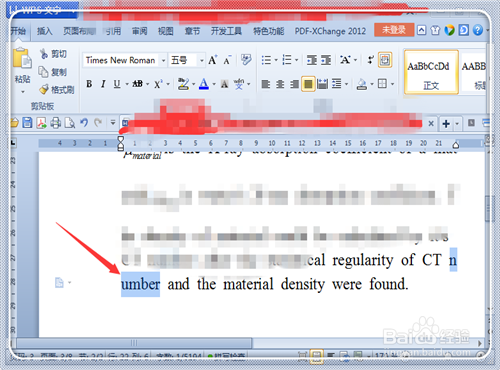Save document with the floppy disk icon
This screenshot has height=370, width=500.
[27, 123]
